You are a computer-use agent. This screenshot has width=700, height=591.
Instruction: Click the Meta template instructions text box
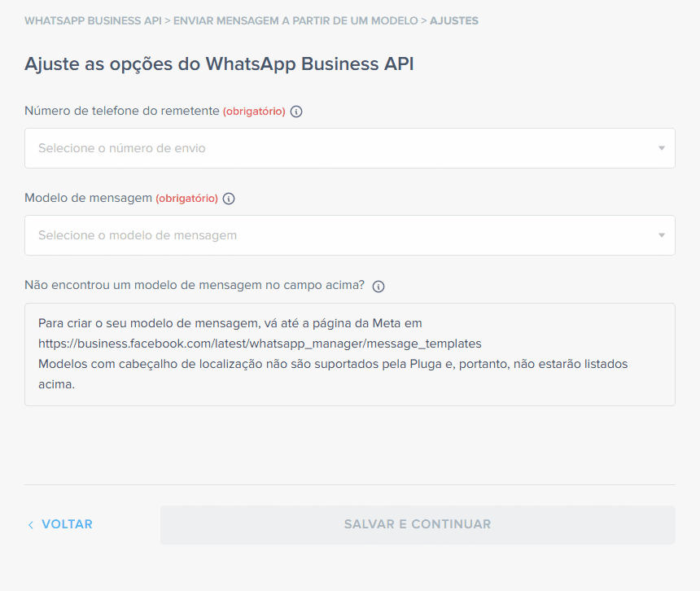click(350, 354)
